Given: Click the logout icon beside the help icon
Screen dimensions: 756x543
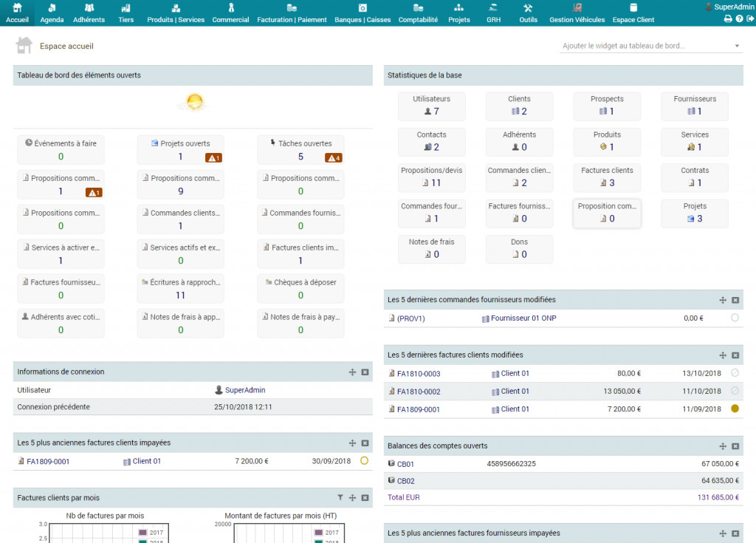Looking at the screenshot, I should [x=749, y=19].
